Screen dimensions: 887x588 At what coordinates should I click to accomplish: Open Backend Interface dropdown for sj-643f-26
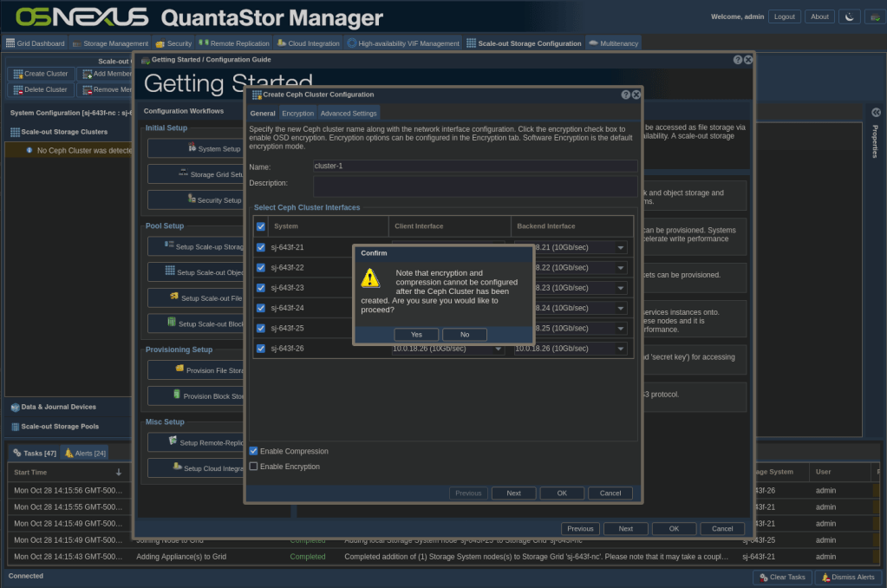point(621,349)
